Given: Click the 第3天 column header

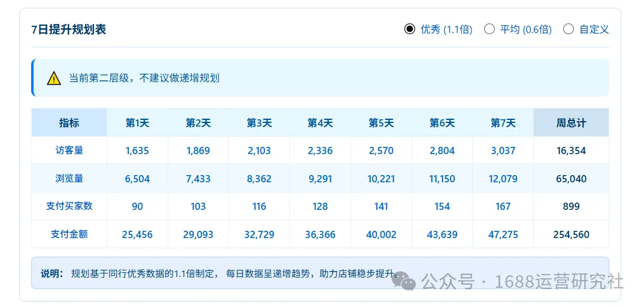Looking at the screenshot, I should click(x=259, y=122).
